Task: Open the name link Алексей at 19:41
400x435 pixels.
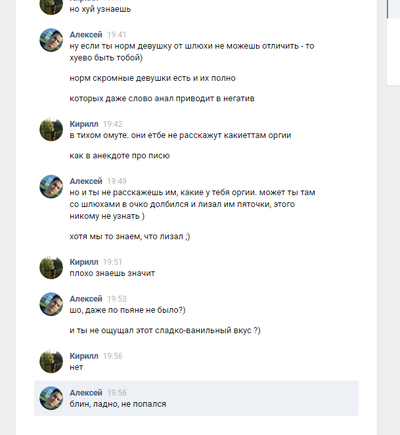Action: coord(86,35)
